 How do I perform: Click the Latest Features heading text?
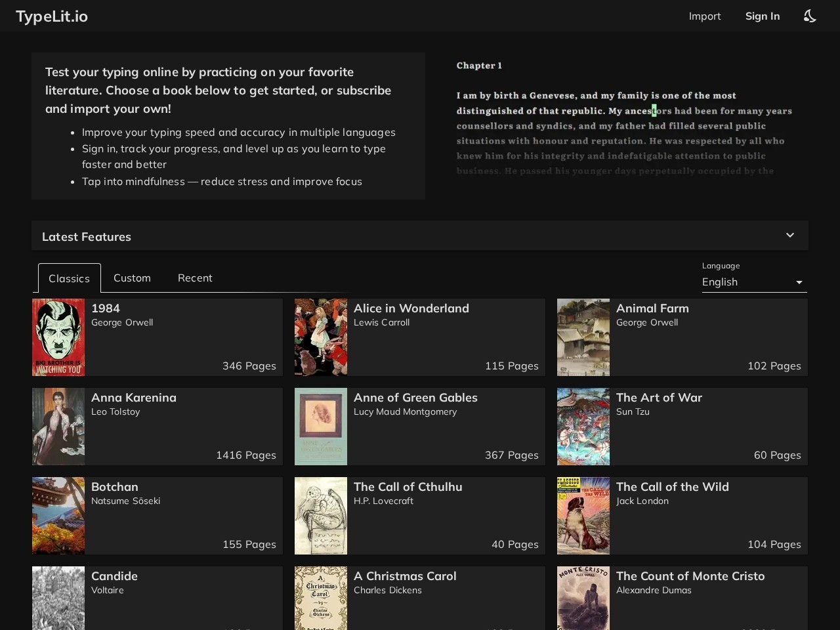(87, 237)
